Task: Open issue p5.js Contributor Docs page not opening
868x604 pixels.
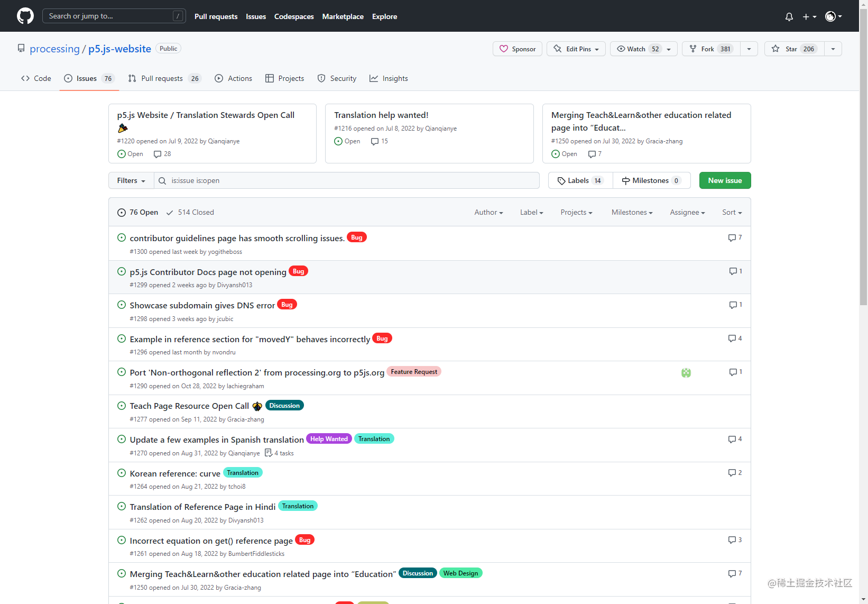Action: [208, 272]
